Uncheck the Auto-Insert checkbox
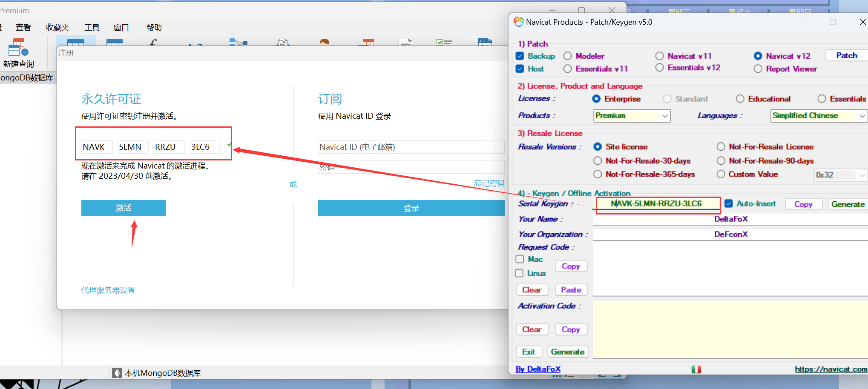 pos(729,203)
